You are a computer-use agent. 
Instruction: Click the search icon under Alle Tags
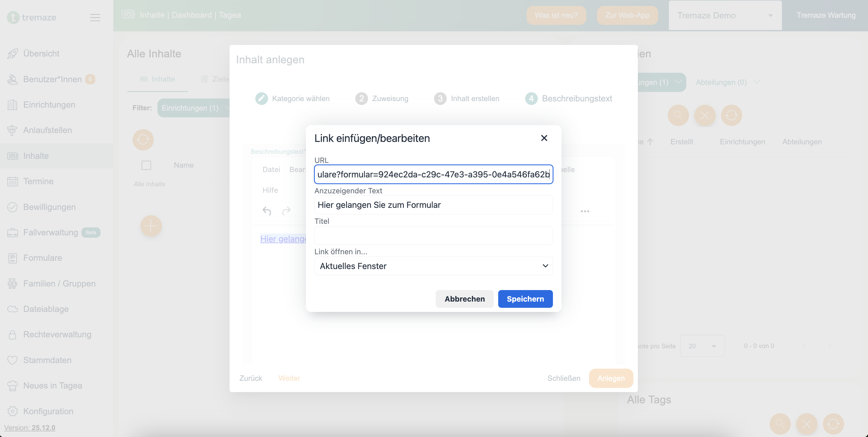coord(780,424)
